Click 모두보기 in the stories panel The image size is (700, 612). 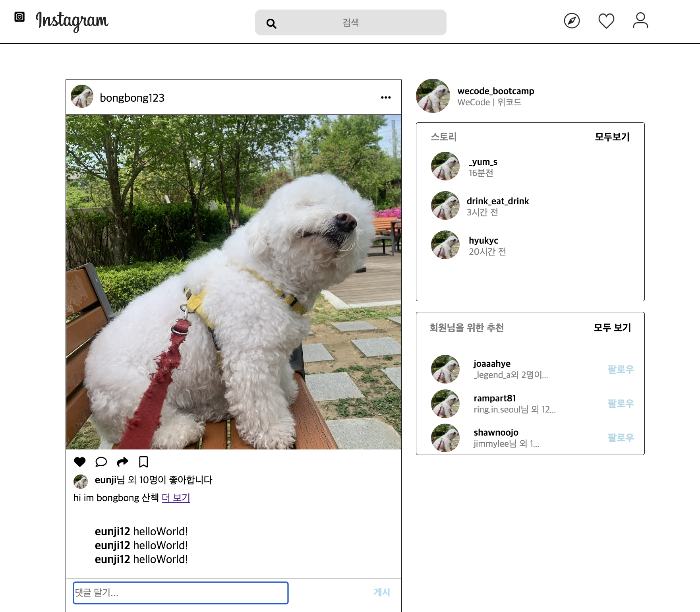coord(612,137)
